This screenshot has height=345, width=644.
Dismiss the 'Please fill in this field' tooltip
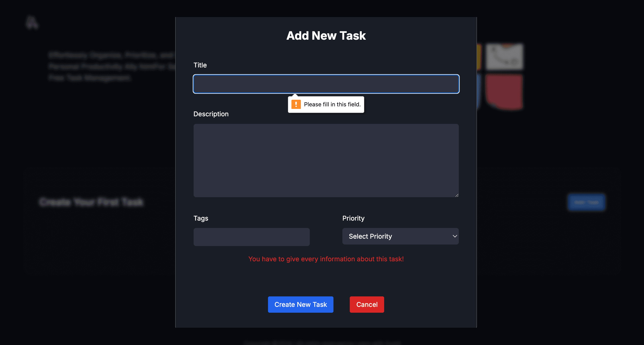(x=326, y=104)
